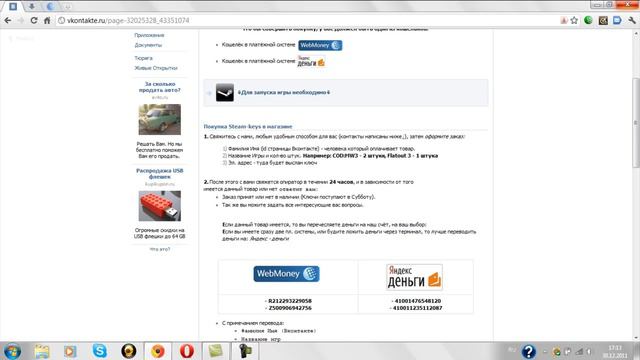Select the second pinned tab with down arrow
This screenshot has width=640, height=360.
tap(31, 7)
